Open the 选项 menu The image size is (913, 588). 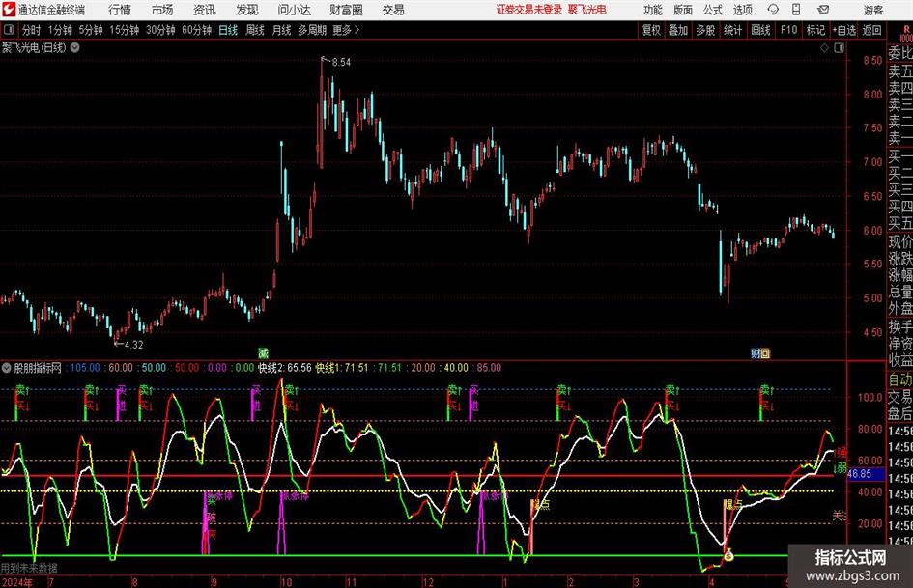point(742,10)
